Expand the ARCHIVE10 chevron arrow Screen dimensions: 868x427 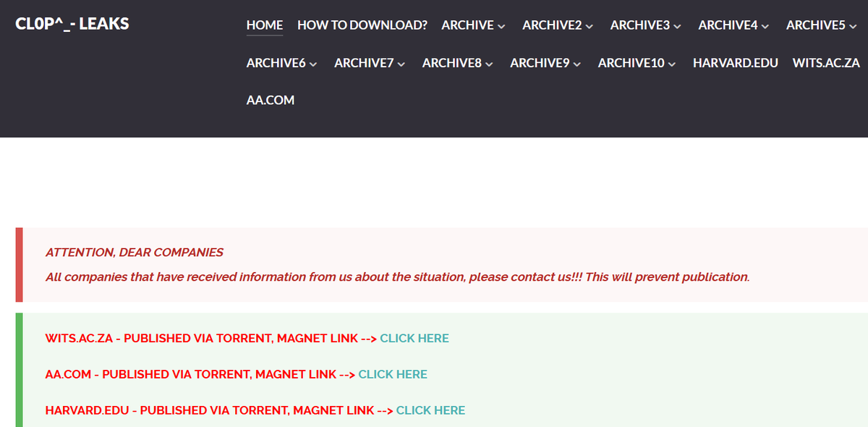(x=673, y=64)
